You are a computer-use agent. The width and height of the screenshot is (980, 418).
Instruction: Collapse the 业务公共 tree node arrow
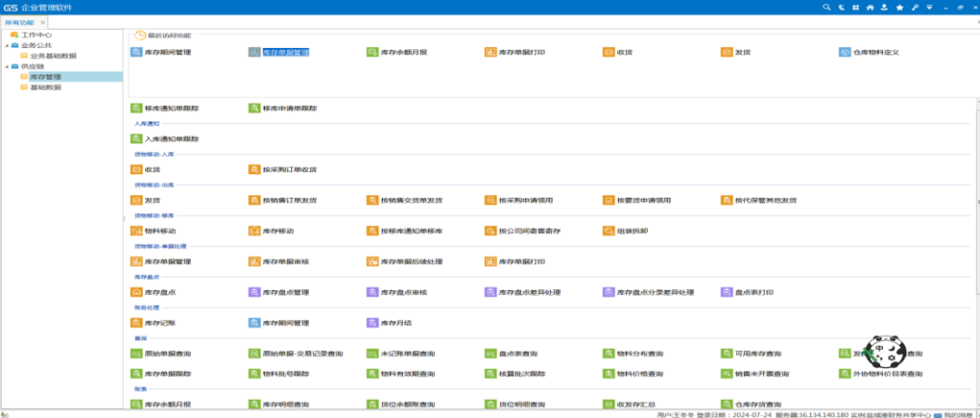pos(5,45)
